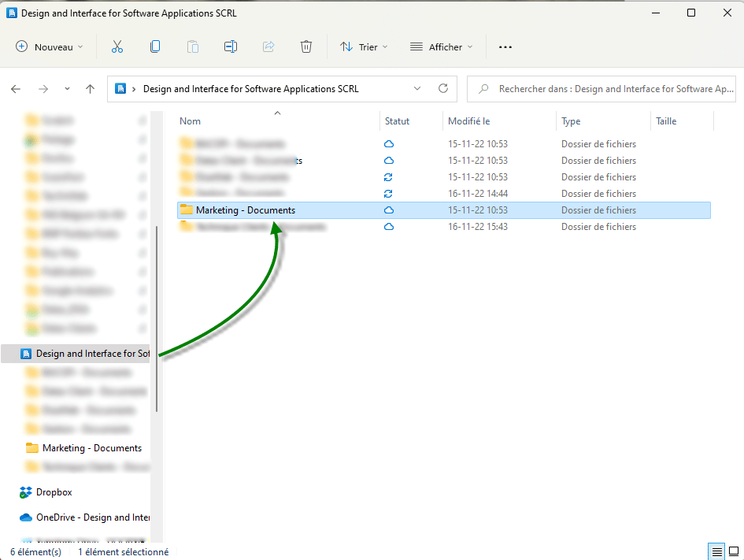Screen dimensions: 744x560
Task: Click Dossier de fichiers type in Marketing row
Action: pyautogui.click(x=598, y=210)
